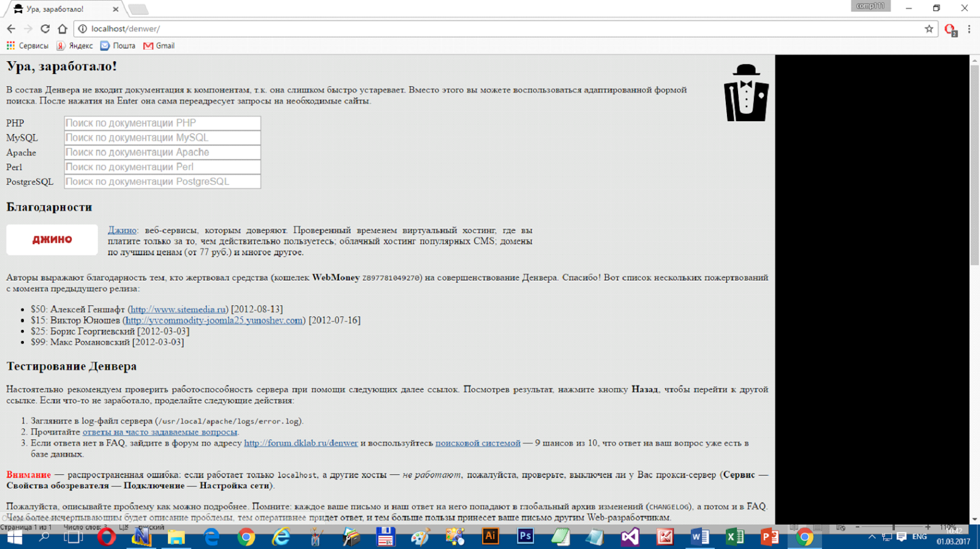Open the red picture taskbar app

click(x=665, y=537)
